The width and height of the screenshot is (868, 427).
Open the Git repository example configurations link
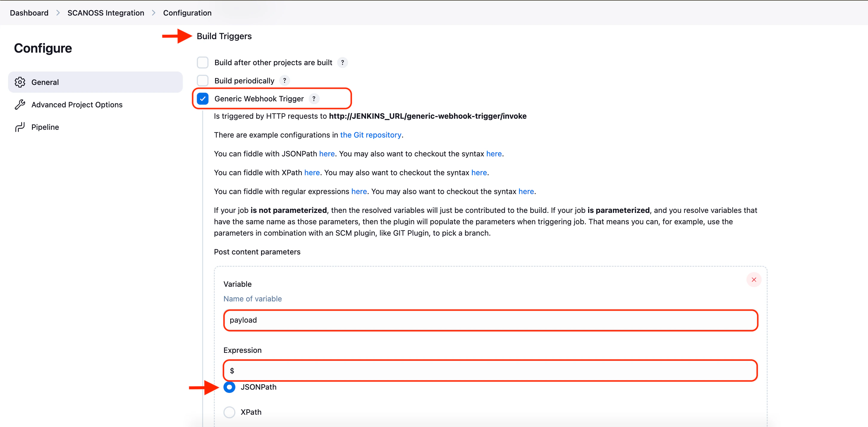(x=370, y=135)
